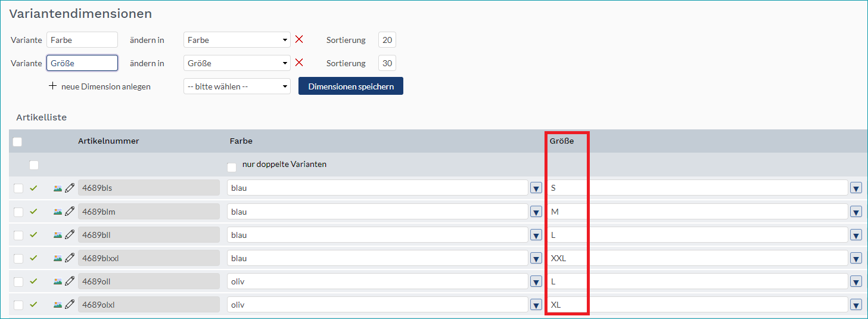
Task: Focus the Variante field containing Farbe
Action: [82, 40]
